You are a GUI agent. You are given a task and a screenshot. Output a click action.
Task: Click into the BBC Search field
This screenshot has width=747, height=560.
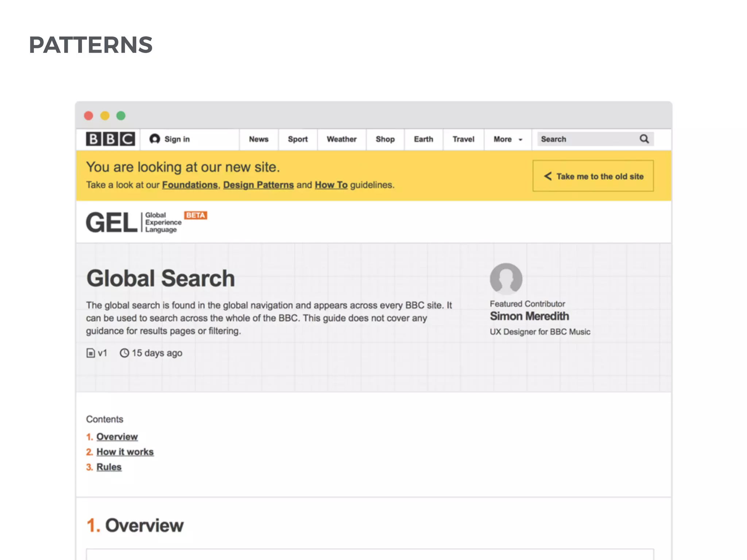[587, 139]
